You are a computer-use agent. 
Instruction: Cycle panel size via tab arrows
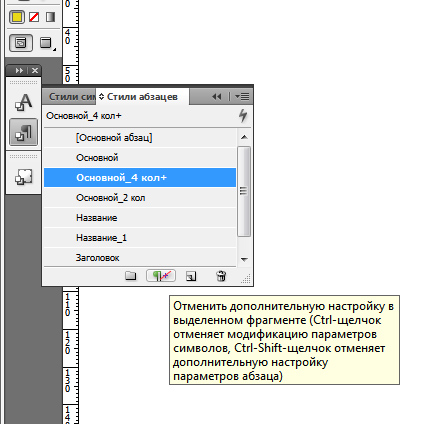click(102, 97)
